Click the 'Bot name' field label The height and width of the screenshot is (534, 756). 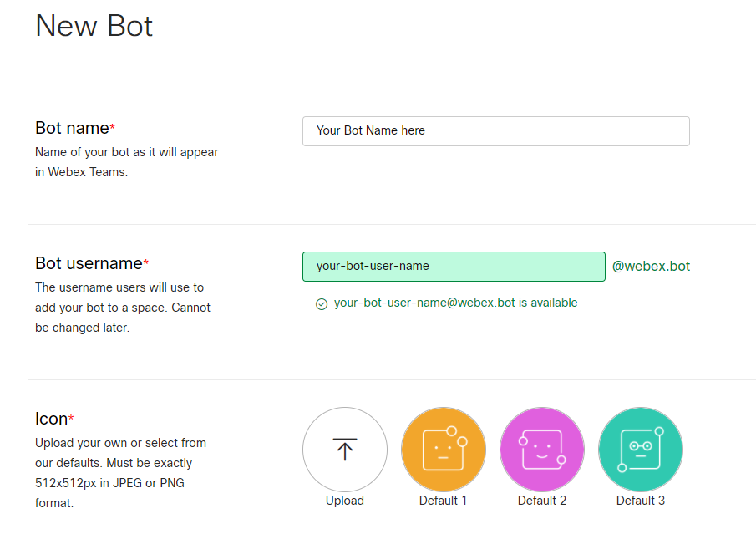[x=73, y=128]
